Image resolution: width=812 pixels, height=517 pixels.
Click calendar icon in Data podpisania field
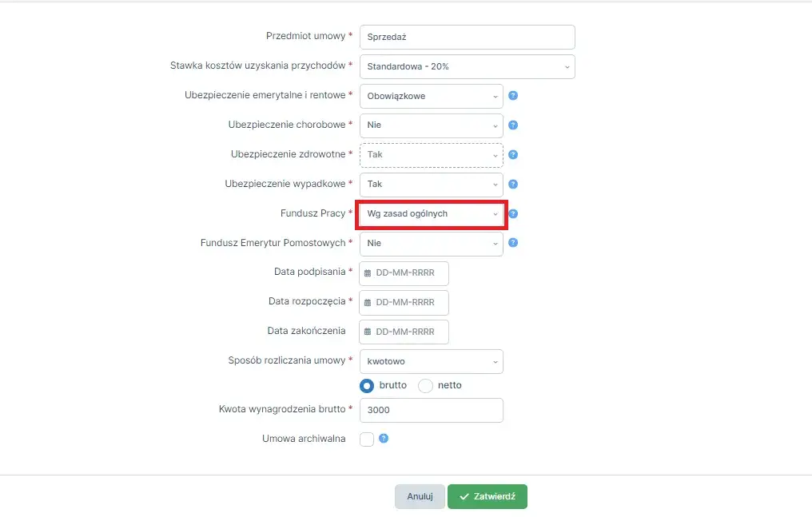tap(368, 273)
